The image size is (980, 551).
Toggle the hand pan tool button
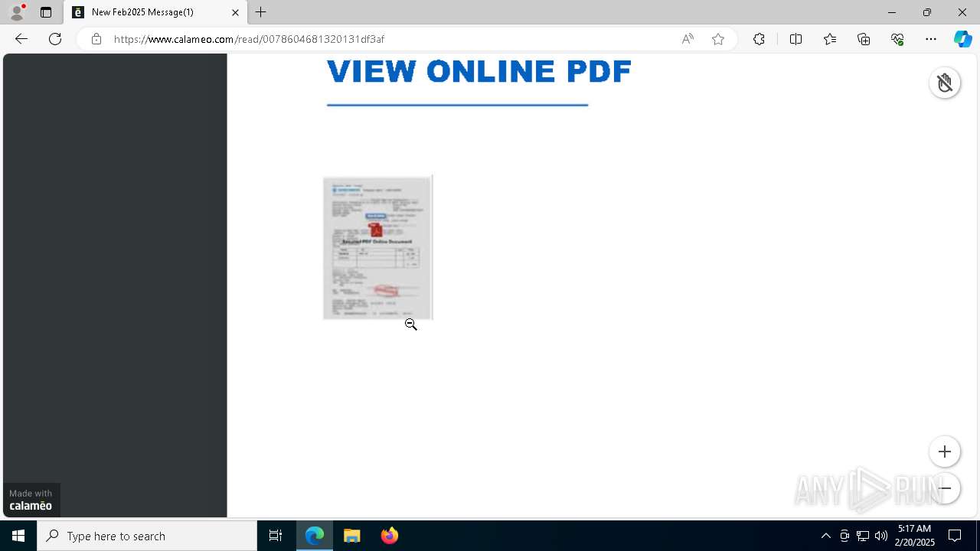point(945,83)
